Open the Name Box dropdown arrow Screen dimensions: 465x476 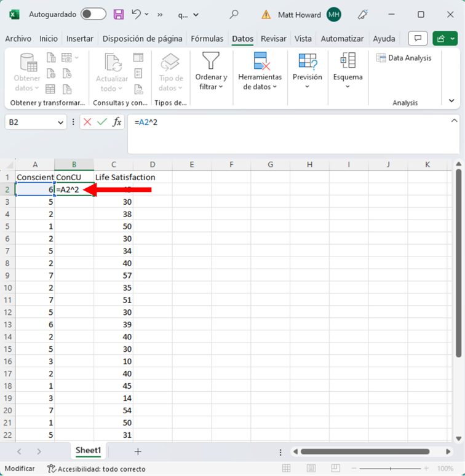pyautogui.click(x=60, y=122)
